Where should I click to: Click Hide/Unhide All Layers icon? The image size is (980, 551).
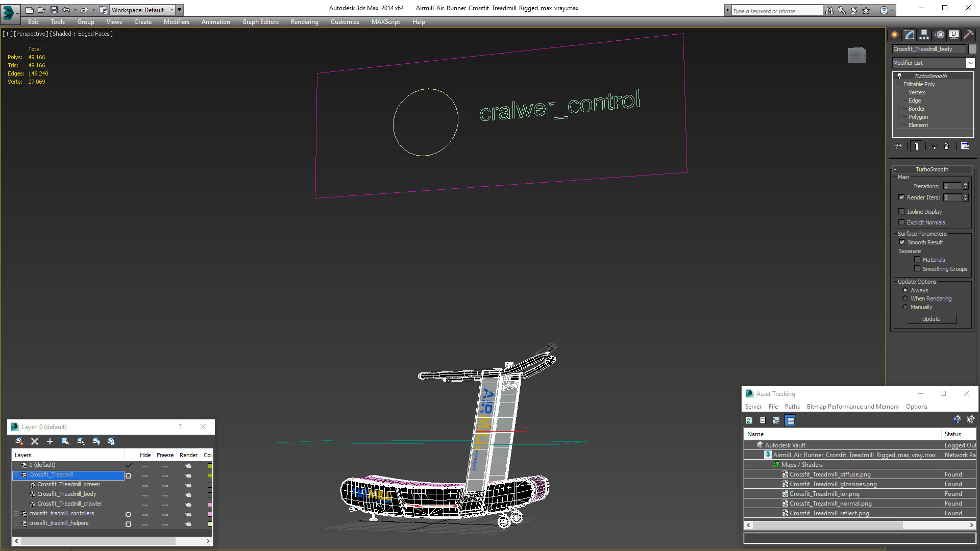pos(96,441)
